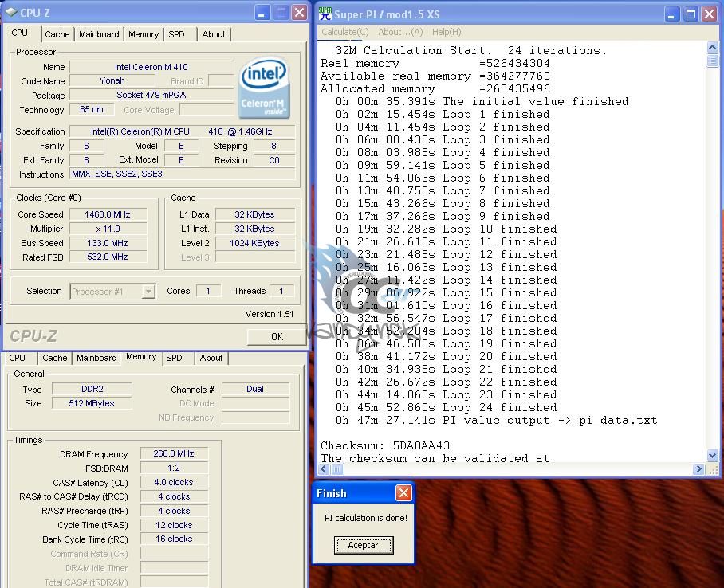Screen dimensions: 724x588
Task: Click the L1 Data value 32 KBytes
Action: 254,214
